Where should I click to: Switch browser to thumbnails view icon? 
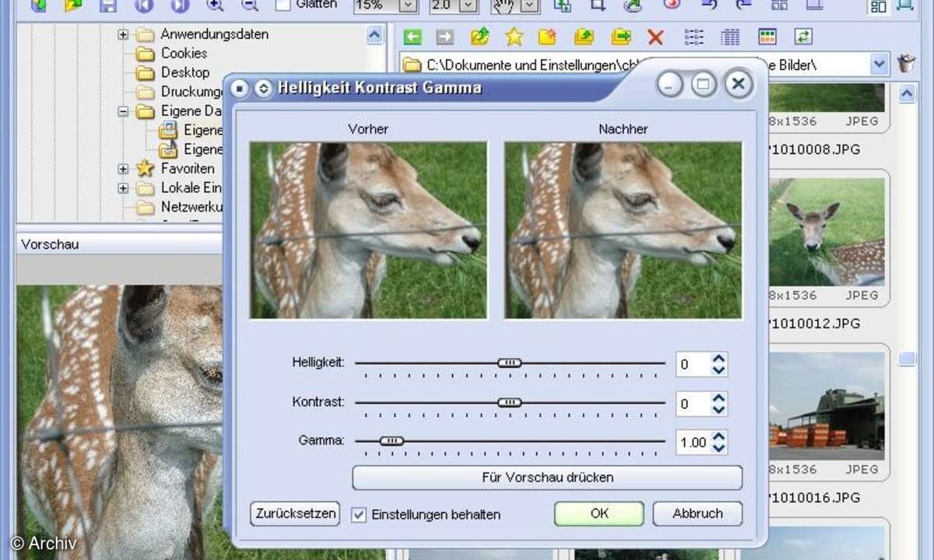(x=767, y=37)
